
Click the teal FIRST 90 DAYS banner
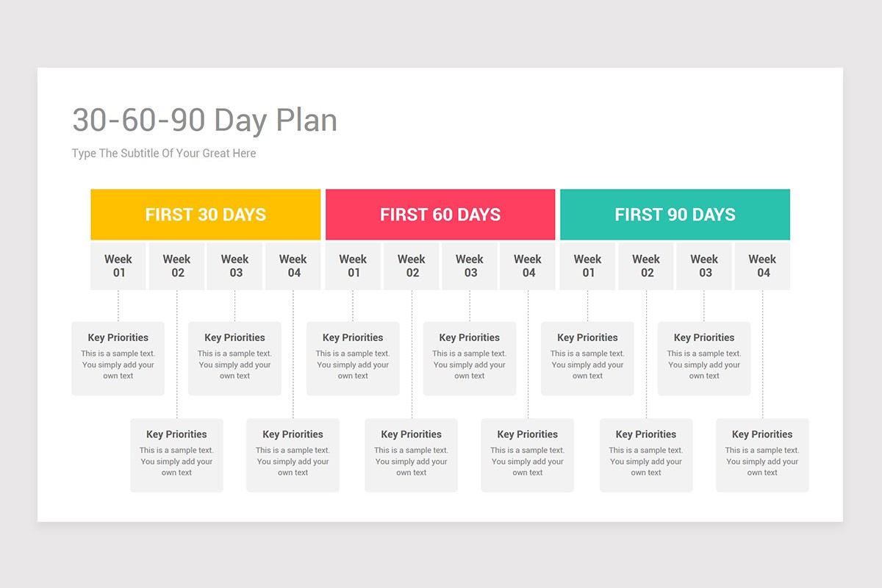(x=675, y=215)
